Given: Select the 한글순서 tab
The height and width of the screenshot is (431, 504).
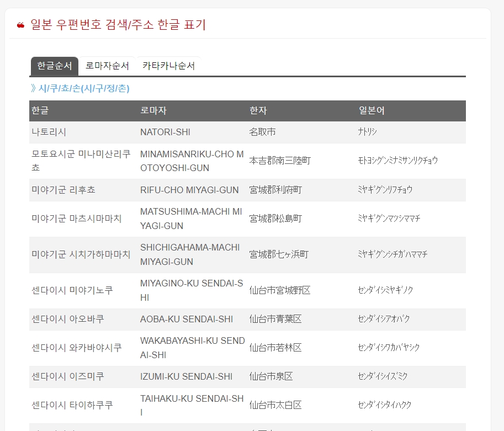Looking at the screenshot, I should 55,65.
